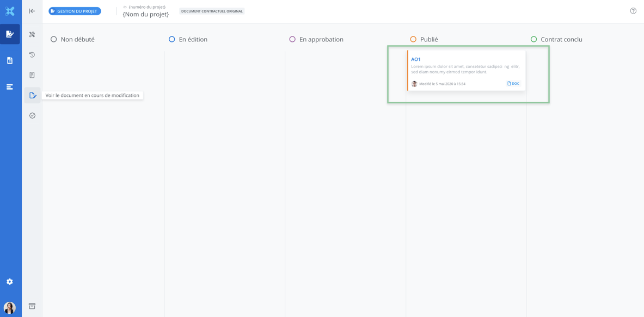Click the DOC file badge on AO1 card

click(x=513, y=84)
